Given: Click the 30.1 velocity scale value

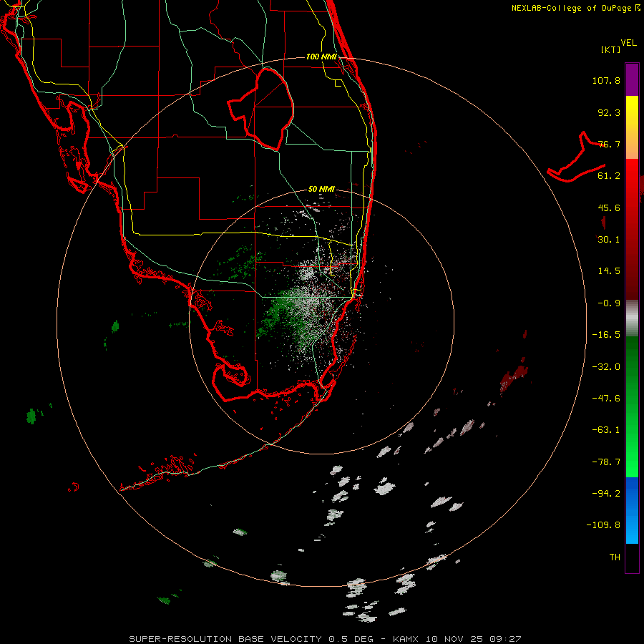Looking at the screenshot, I should pyautogui.click(x=609, y=240).
